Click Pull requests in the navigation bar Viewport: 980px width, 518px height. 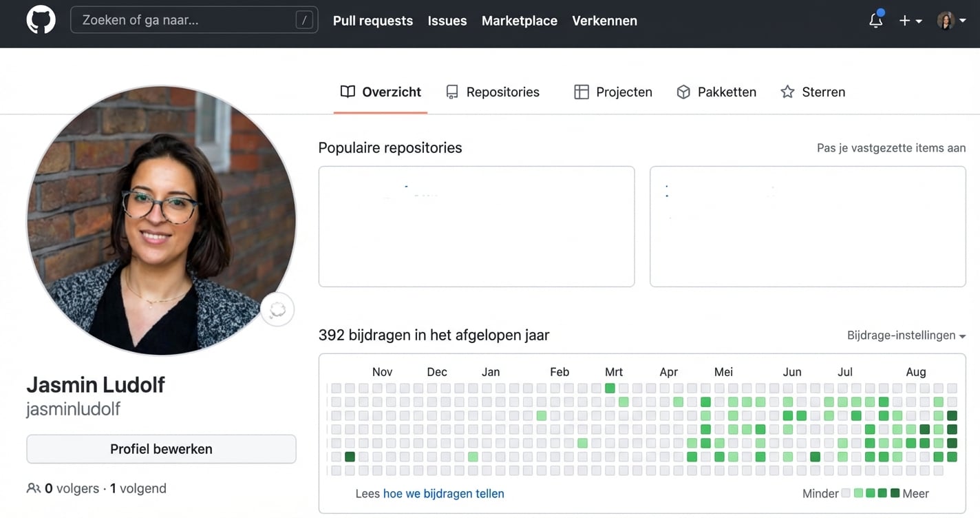[x=372, y=21]
